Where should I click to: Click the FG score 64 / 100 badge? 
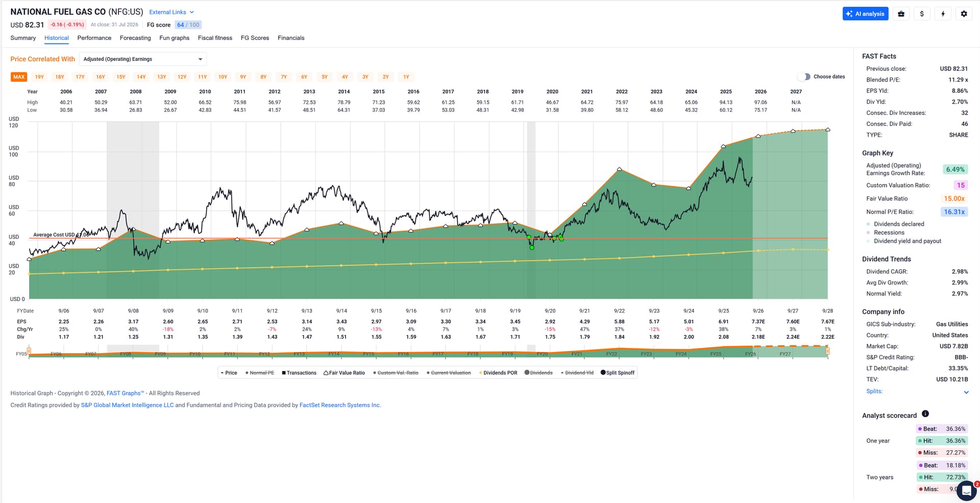pos(188,24)
